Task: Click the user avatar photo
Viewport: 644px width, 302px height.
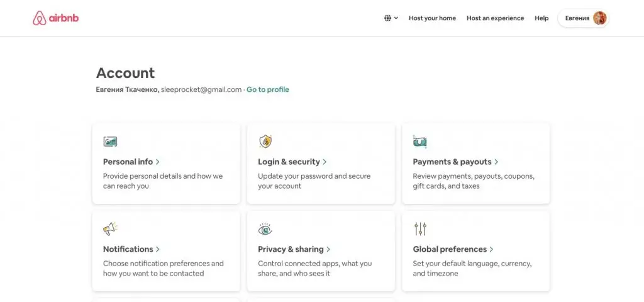Action: [x=599, y=18]
